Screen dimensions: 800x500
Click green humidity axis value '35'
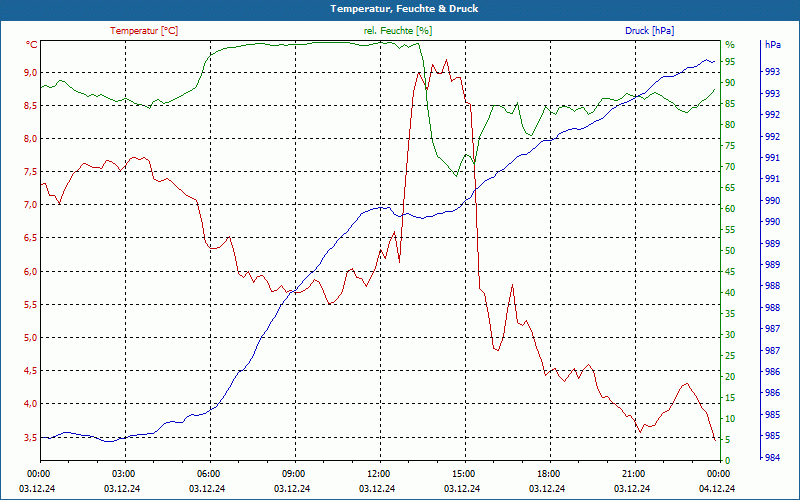pyautogui.click(x=730, y=314)
